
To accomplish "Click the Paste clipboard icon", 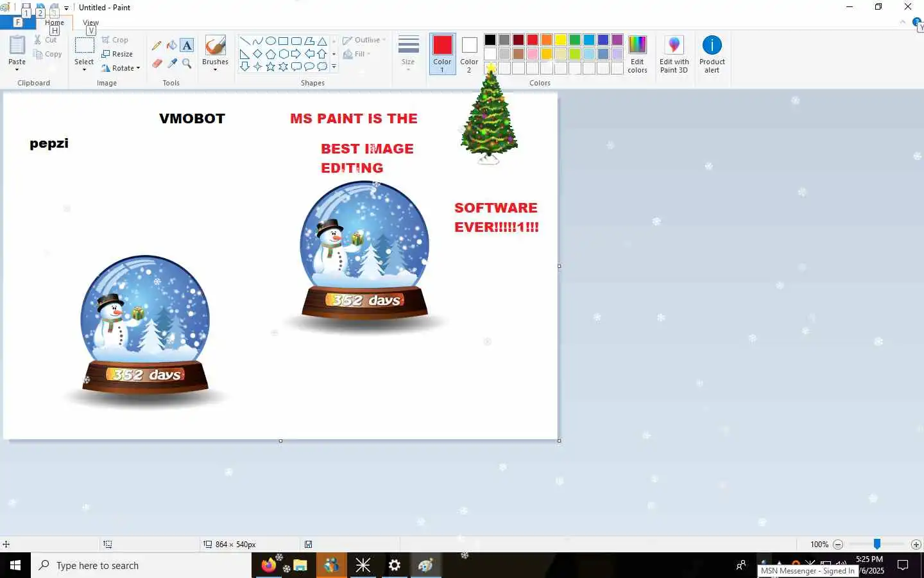I will pyautogui.click(x=17, y=46).
